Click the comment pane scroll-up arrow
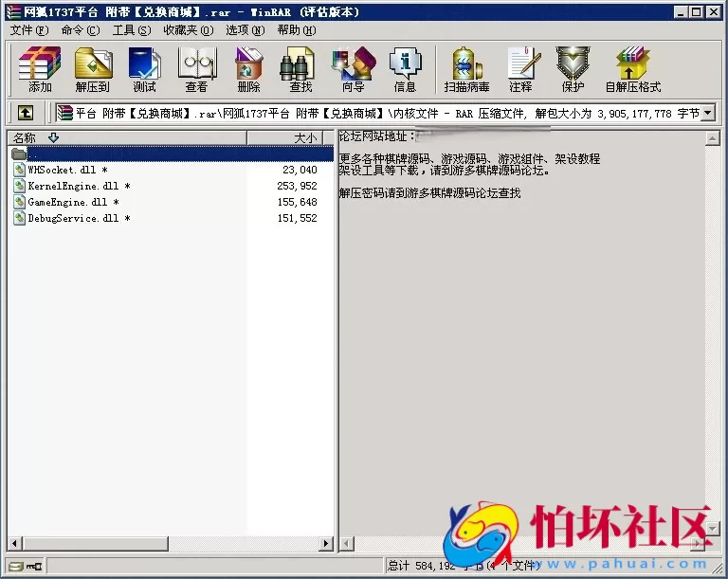The image size is (728, 579). click(x=712, y=138)
